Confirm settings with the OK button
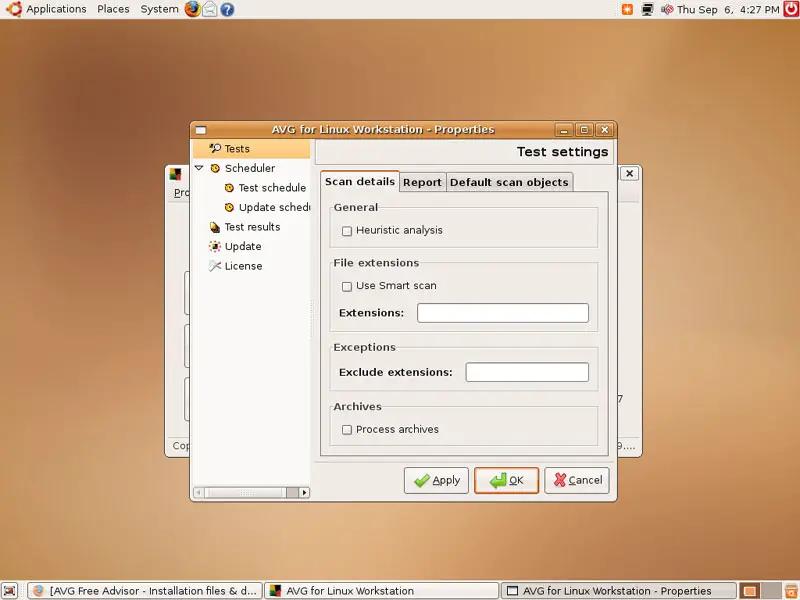 pos(506,481)
